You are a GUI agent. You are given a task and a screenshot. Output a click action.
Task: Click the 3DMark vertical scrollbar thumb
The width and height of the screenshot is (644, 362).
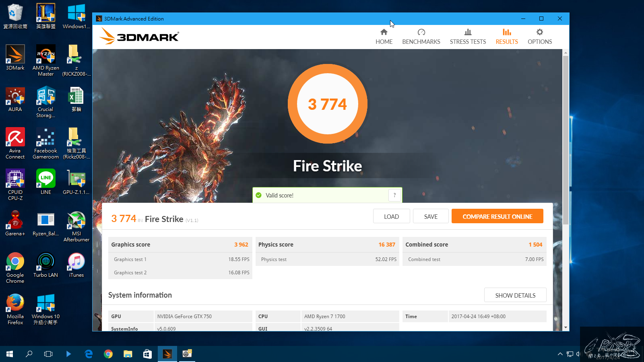pos(566,140)
